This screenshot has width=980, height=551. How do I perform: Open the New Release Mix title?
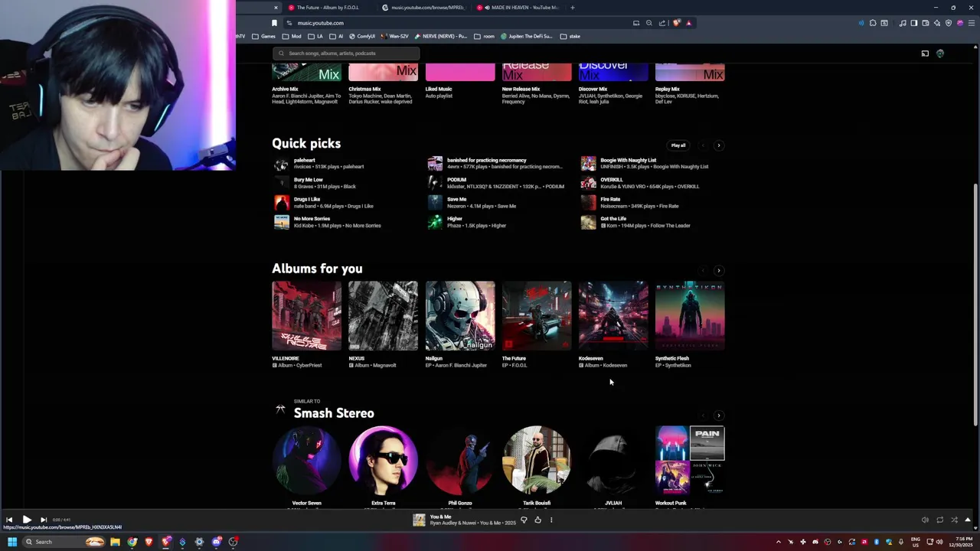(x=521, y=89)
